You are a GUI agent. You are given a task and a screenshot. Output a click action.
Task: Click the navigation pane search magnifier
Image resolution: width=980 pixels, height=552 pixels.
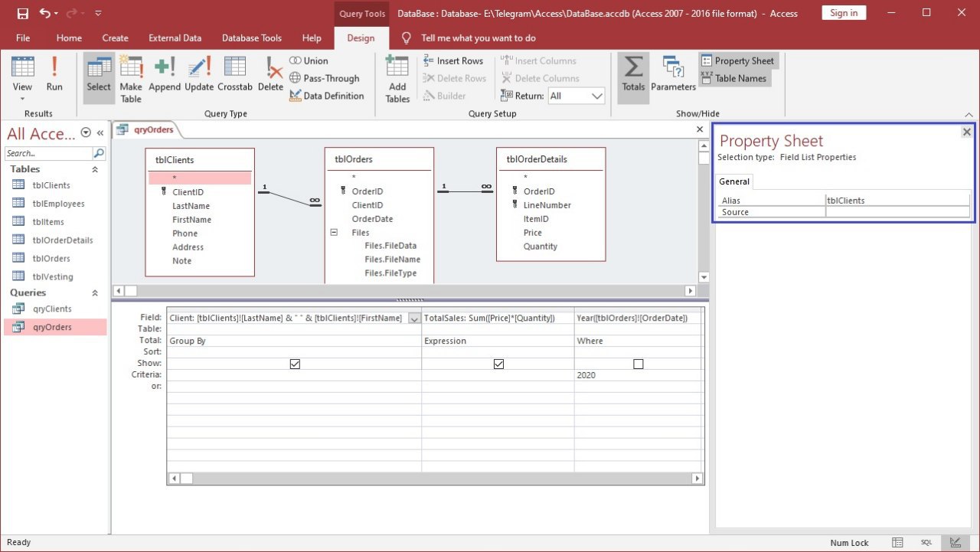98,153
